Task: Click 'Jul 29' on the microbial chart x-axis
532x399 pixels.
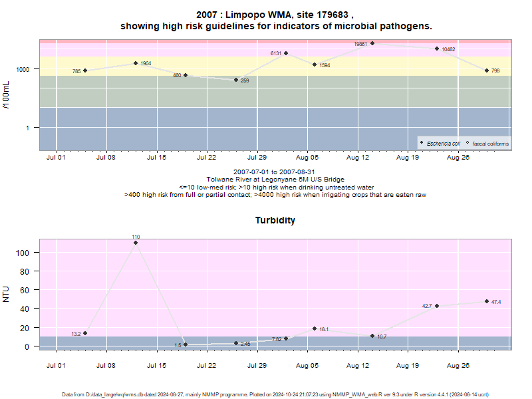Action: (257, 158)
